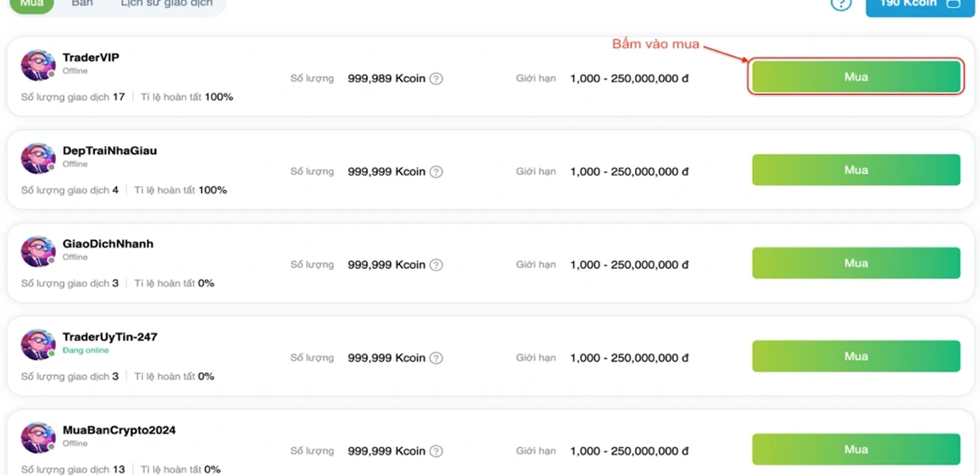Click quantity help icon in MuaBanCrypto2024 row
980x475 pixels.
tap(437, 451)
